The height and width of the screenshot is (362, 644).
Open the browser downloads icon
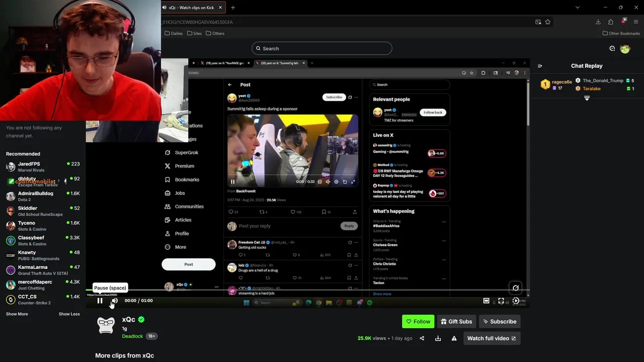(598, 22)
